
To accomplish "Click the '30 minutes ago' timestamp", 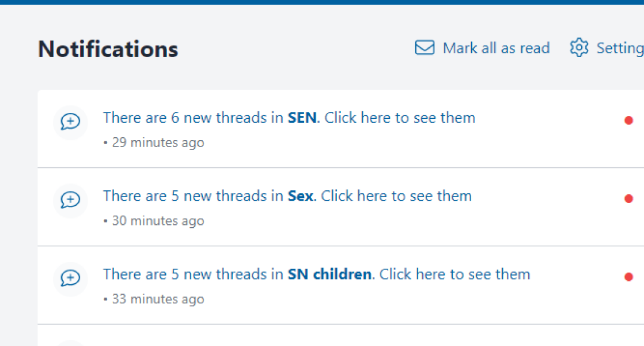I will tap(158, 221).
